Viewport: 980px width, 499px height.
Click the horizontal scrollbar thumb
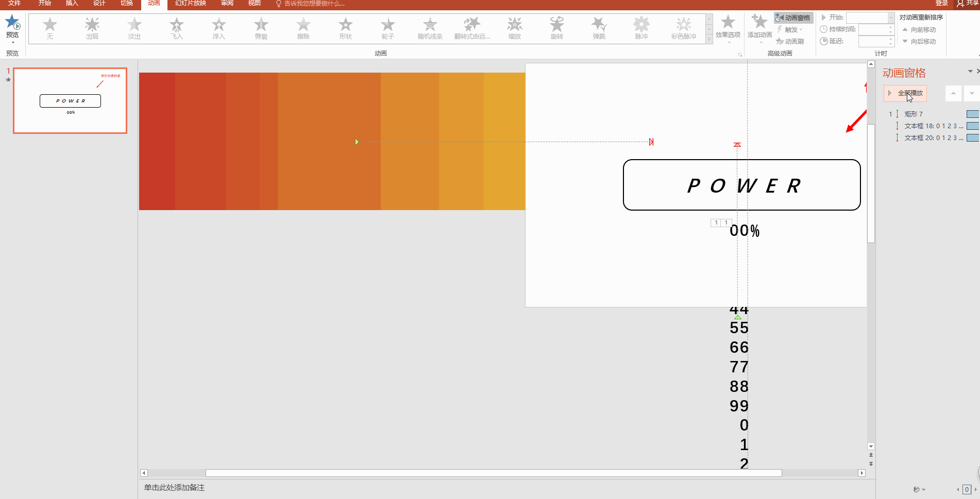(494, 473)
